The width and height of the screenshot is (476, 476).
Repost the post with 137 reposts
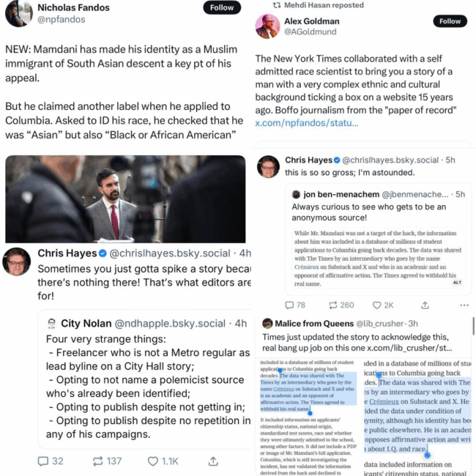pos(97,461)
